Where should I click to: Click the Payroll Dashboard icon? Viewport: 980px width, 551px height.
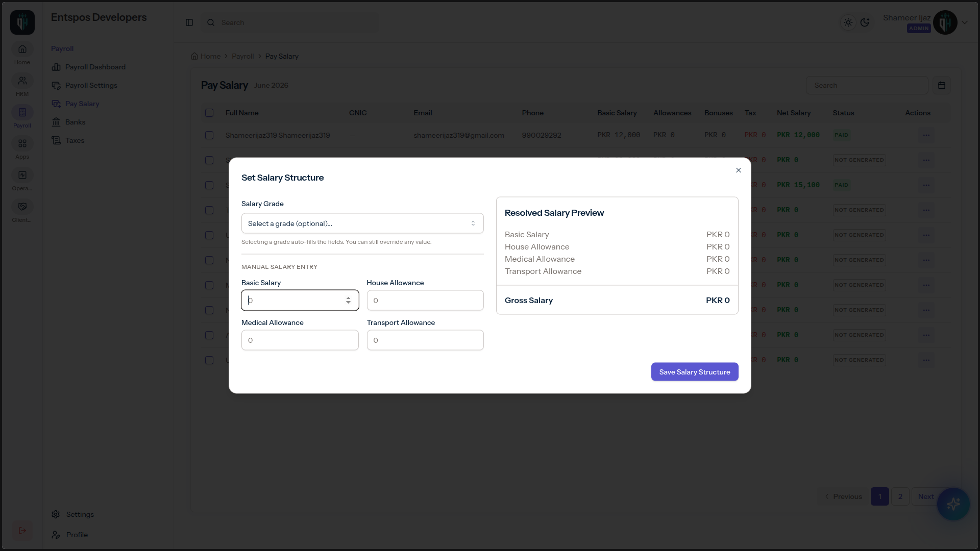56,67
